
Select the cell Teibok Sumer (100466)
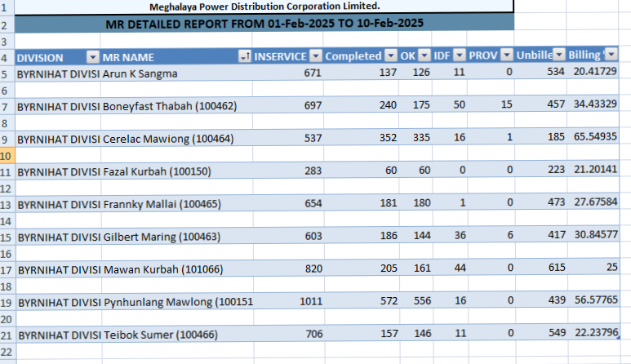coord(178,335)
